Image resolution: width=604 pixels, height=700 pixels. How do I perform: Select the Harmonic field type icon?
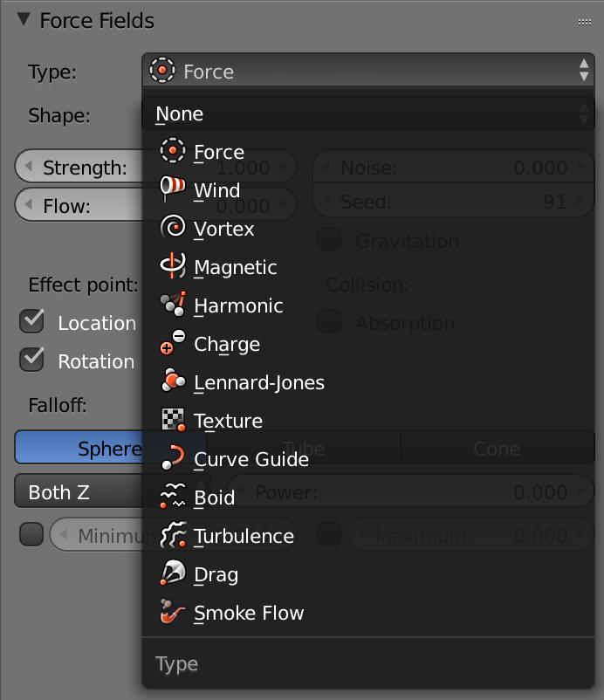pyautogui.click(x=172, y=304)
